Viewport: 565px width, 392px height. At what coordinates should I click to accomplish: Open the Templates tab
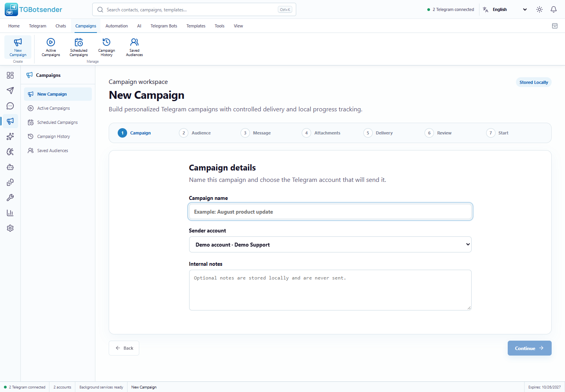click(196, 26)
